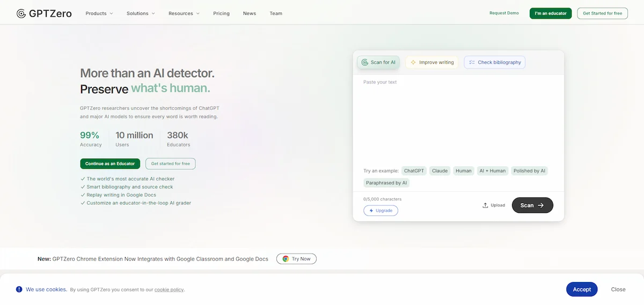
Task: Try the ChatGPT example
Action: click(x=414, y=171)
